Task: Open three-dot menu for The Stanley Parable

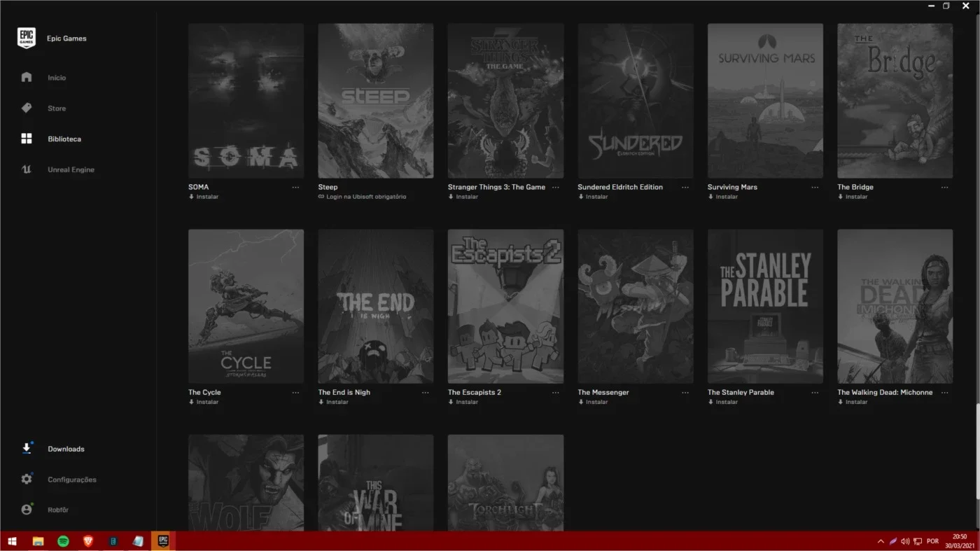Action: 815,392
